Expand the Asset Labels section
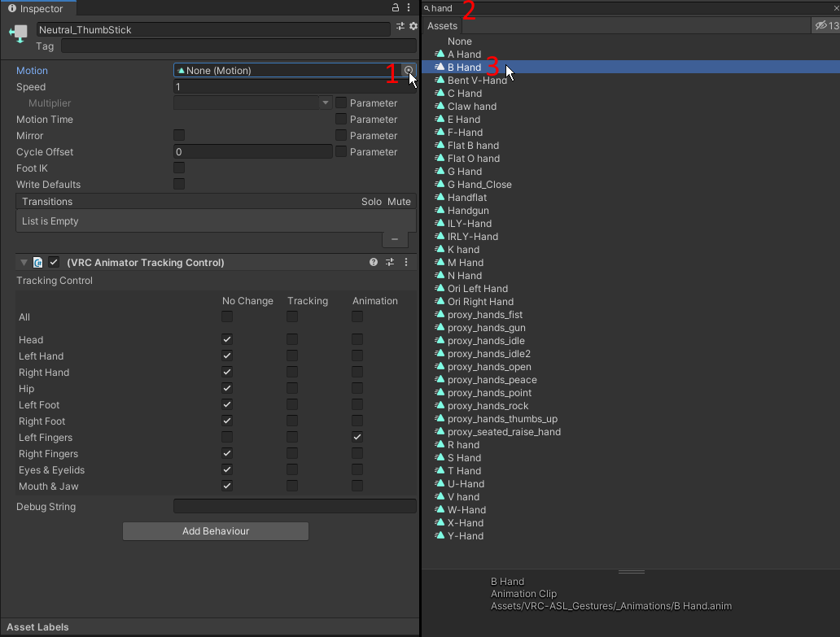The height and width of the screenshot is (637, 840). [x=37, y=626]
